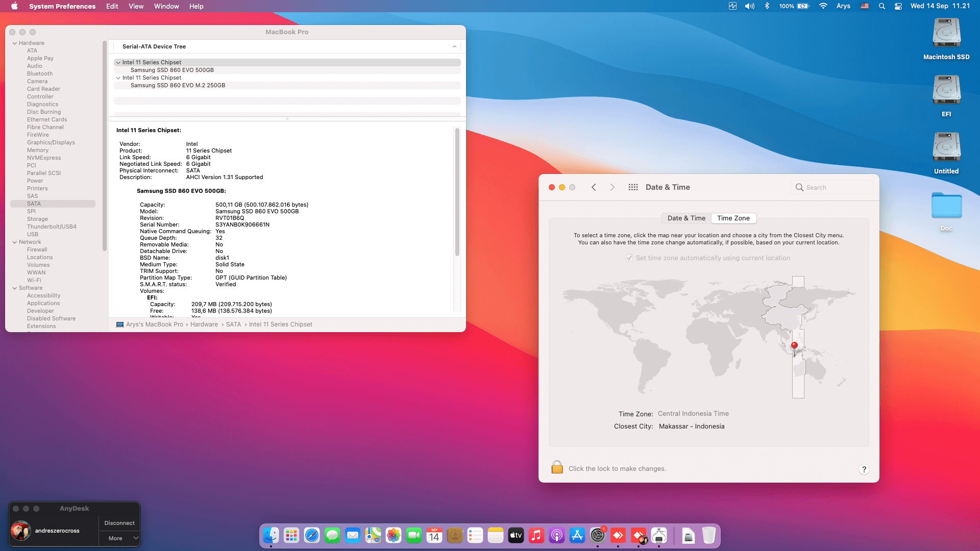Open the Closest City combo box

[x=691, y=427]
